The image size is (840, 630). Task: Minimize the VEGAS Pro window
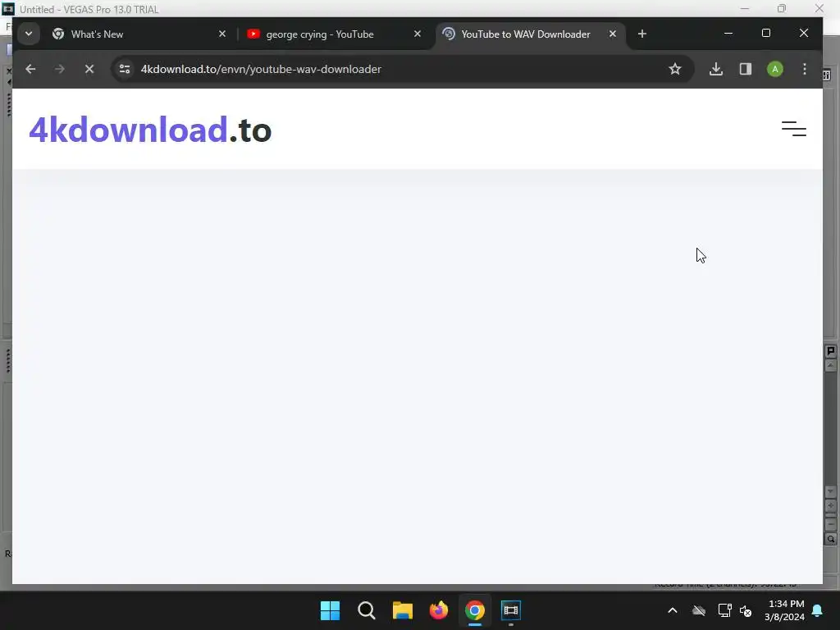(745, 8)
